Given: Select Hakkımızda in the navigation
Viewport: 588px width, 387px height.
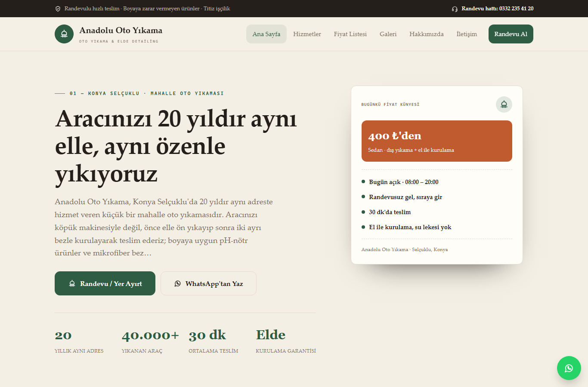Looking at the screenshot, I should click(x=427, y=34).
